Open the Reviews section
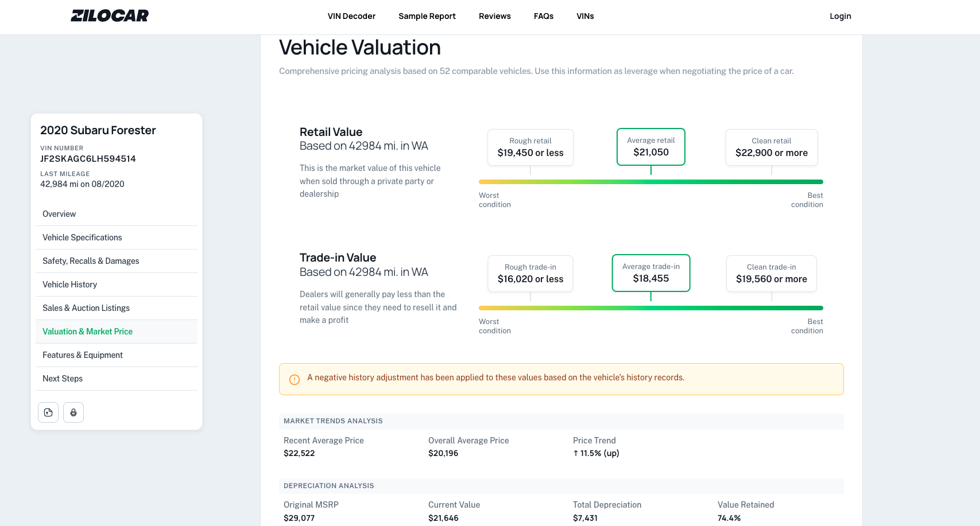This screenshot has height=526, width=980. [x=494, y=16]
